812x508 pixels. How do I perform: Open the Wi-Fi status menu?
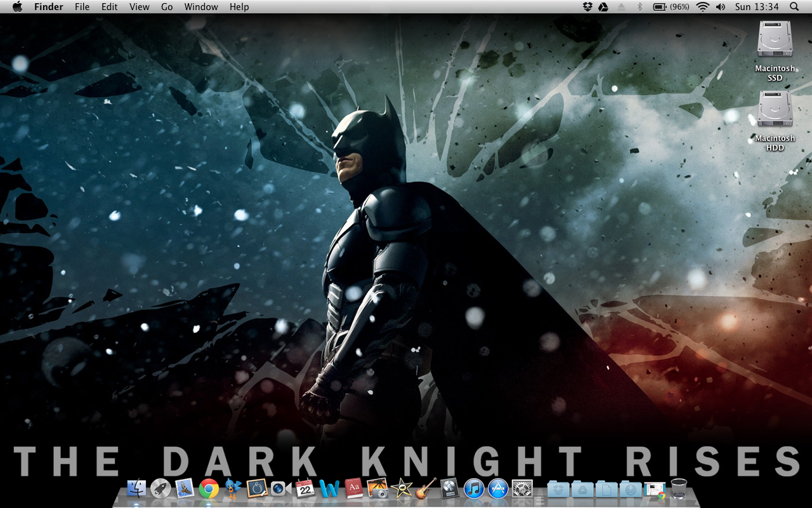(x=702, y=6)
